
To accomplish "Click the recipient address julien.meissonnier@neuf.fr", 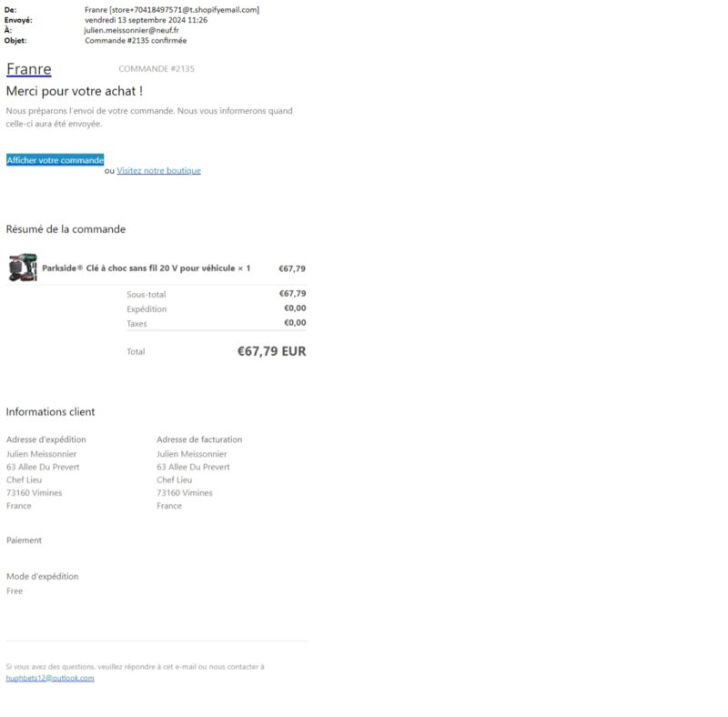I will click(x=132, y=30).
